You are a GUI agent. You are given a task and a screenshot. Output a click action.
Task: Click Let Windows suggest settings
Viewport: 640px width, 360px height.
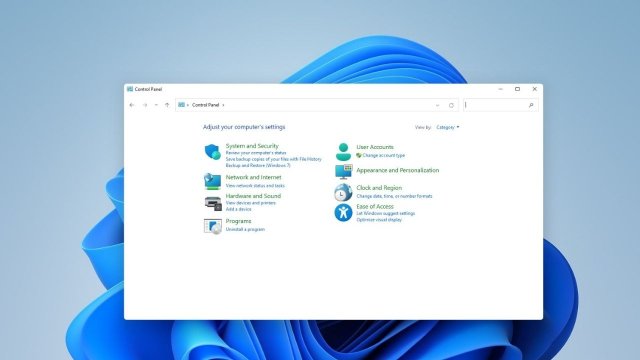(x=386, y=213)
